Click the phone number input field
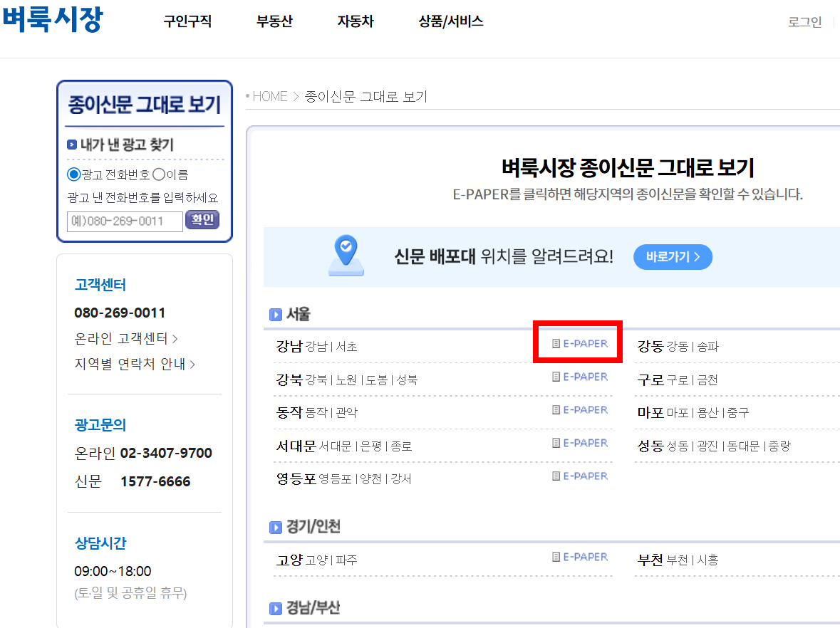 (x=125, y=221)
